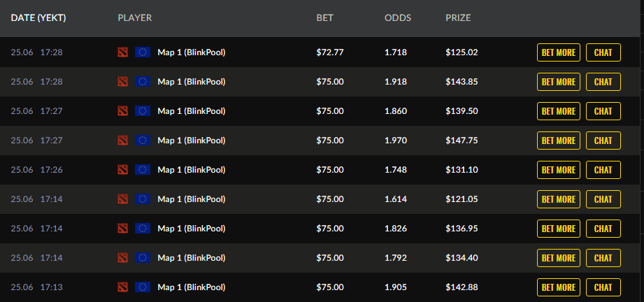Open CHAT on the 1.792 odds row
The height and width of the screenshot is (302, 644).
point(603,258)
